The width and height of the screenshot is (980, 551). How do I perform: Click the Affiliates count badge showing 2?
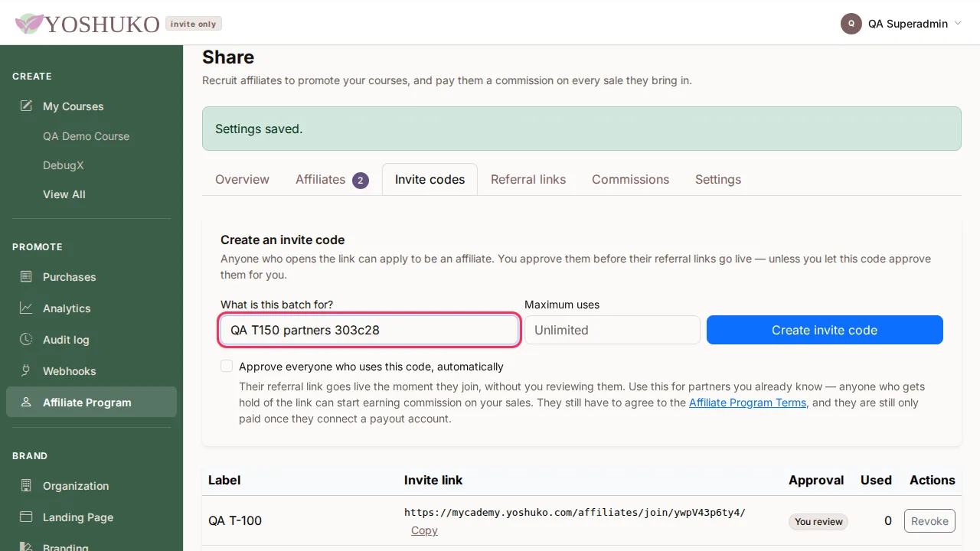pyautogui.click(x=361, y=181)
